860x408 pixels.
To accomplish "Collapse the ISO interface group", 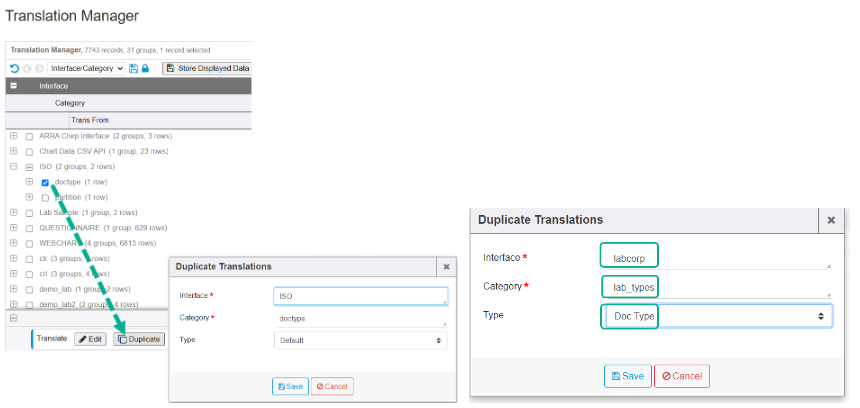I will (13, 167).
